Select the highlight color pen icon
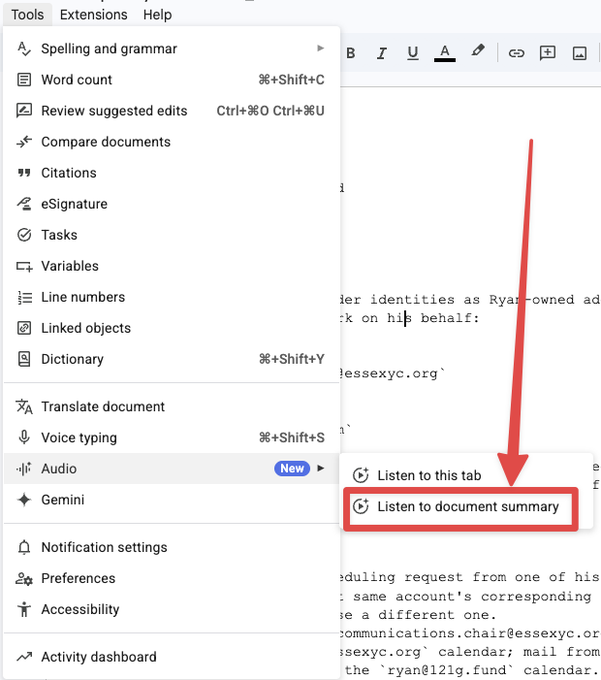The height and width of the screenshot is (680, 601). click(x=478, y=53)
